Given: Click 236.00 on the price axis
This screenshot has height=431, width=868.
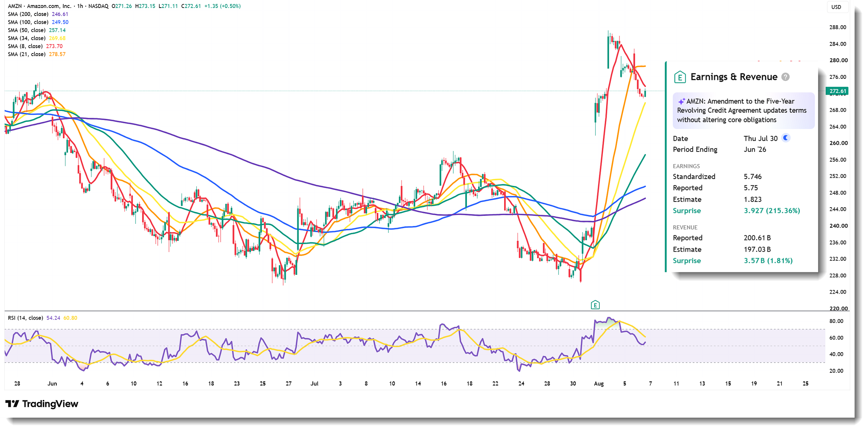Looking at the screenshot, I should pyautogui.click(x=838, y=242).
